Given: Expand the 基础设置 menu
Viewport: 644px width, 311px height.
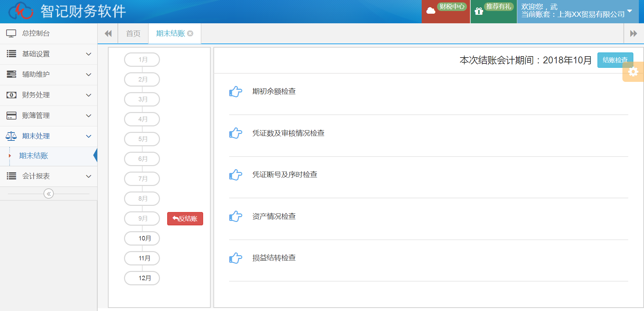Looking at the screenshot, I should (x=49, y=54).
